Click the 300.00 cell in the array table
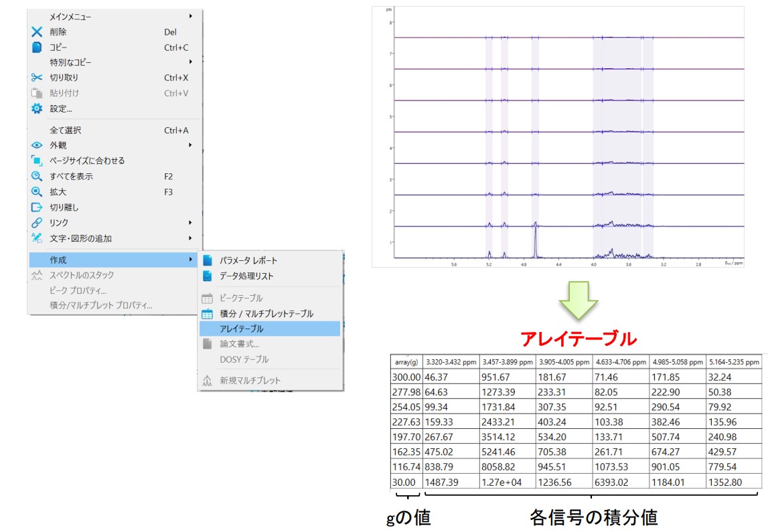This screenshot has width=768, height=532. [x=405, y=377]
